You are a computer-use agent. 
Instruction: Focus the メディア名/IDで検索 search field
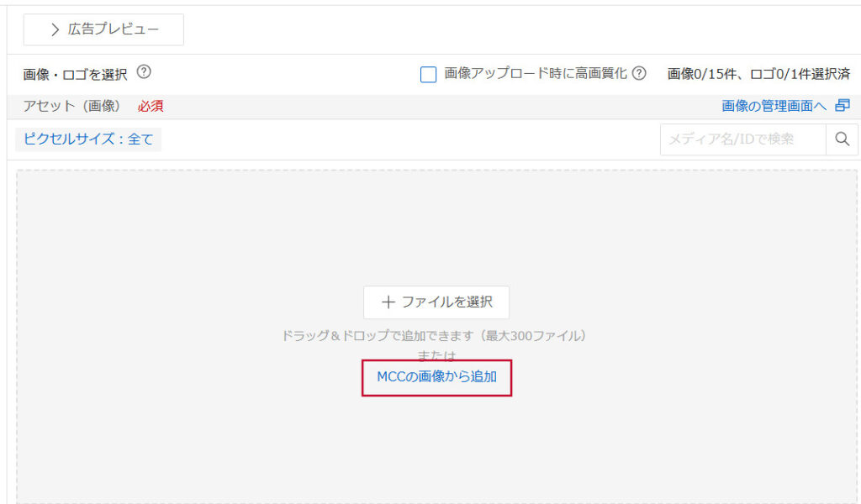pos(743,139)
